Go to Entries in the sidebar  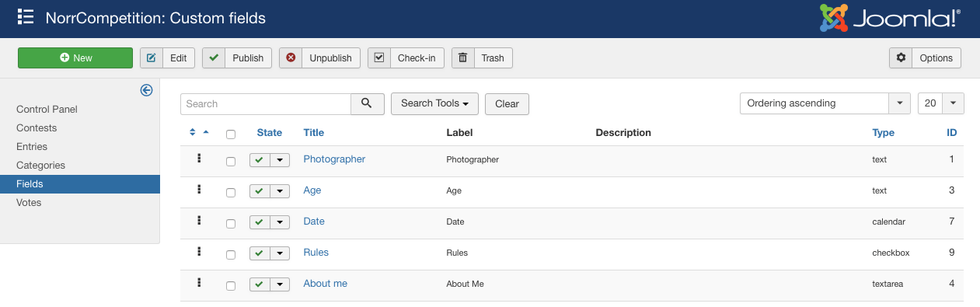pos(32,146)
